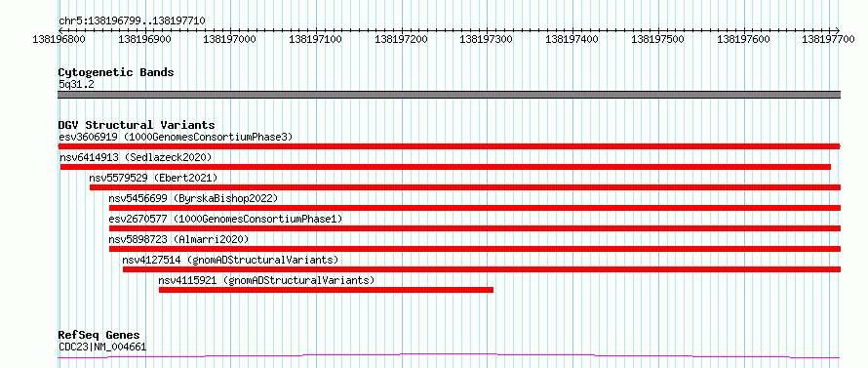Click the nsv5898723 (Almarri2020) label
The height and width of the screenshot is (368, 868).
[x=178, y=239]
